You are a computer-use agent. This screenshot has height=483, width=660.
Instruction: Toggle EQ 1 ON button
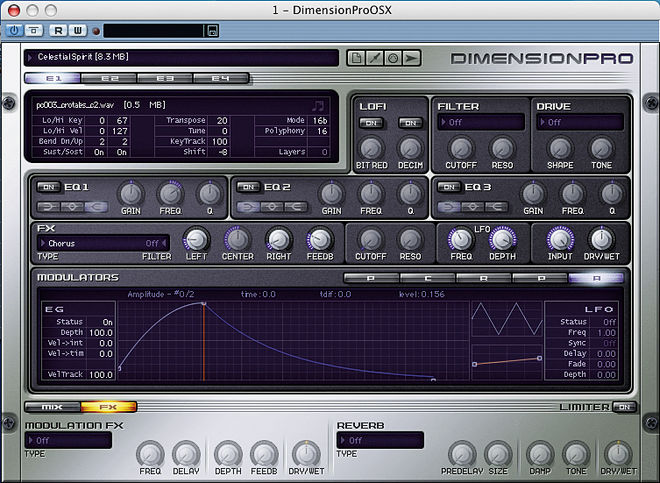49,187
